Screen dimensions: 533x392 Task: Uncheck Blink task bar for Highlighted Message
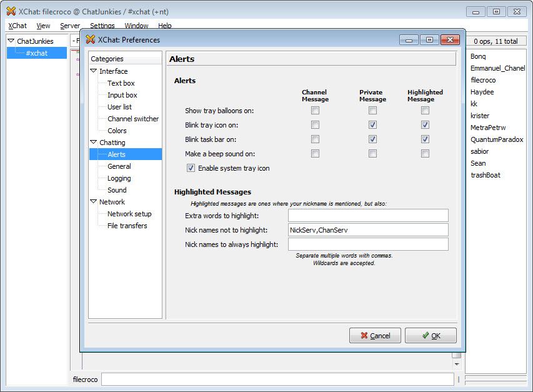click(x=425, y=139)
